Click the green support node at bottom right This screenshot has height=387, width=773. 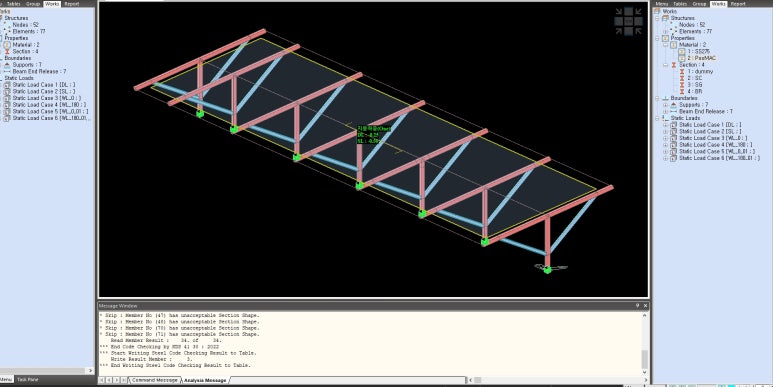(x=547, y=270)
